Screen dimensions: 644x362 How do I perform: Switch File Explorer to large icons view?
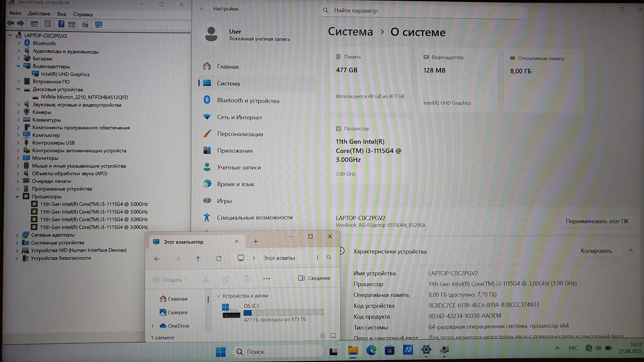[333, 336]
